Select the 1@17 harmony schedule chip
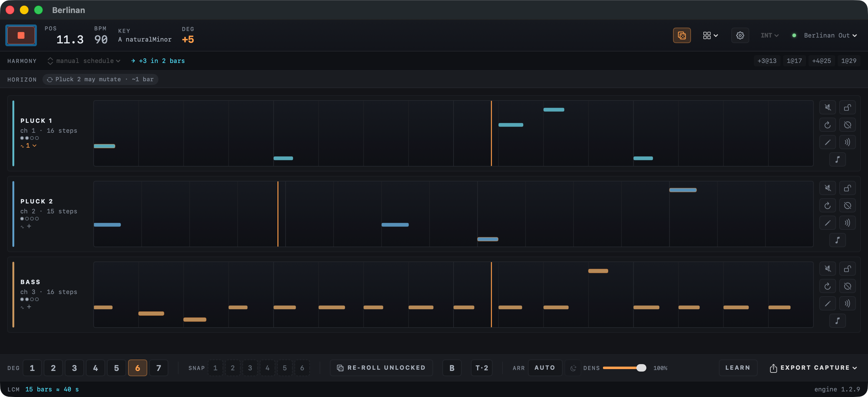Image resolution: width=868 pixels, height=397 pixels. click(794, 61)
